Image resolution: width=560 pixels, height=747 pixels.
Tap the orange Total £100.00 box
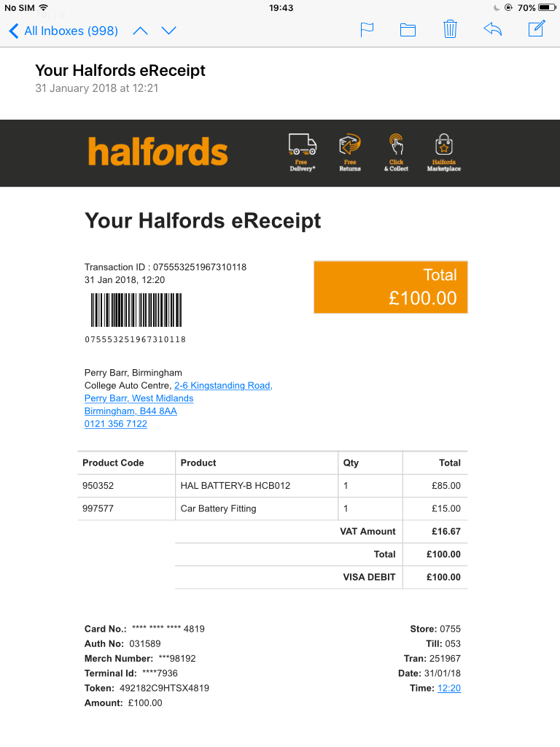[391, 287]
